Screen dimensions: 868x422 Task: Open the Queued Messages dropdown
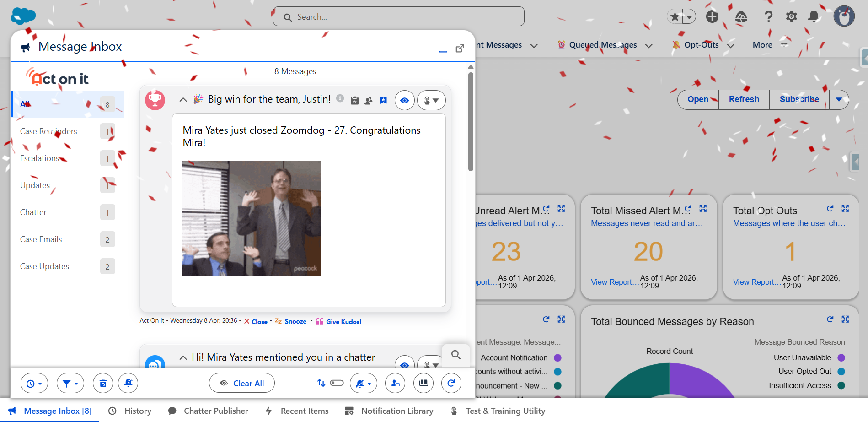[x=649, y=45]
